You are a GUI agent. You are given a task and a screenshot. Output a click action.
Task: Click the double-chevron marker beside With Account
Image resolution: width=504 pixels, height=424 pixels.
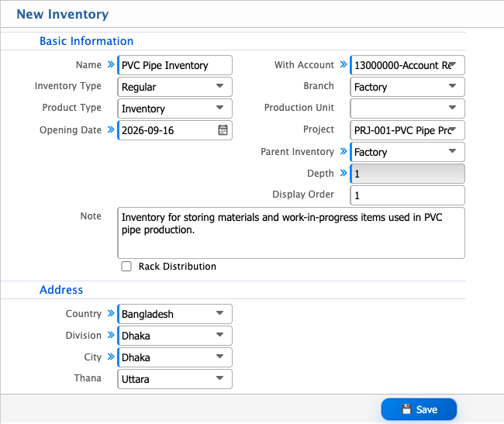tap(343, 64)
